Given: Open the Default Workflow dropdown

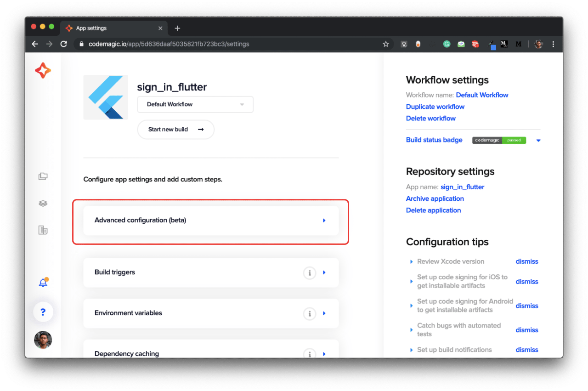Looking at the screenshot, I should click(x=195, y=104).
